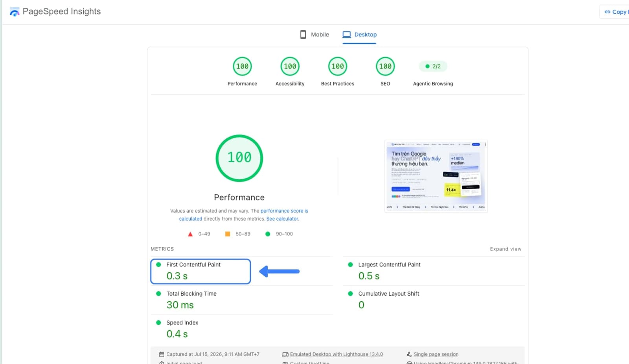
Task: Click the 0.4 s Speed Index value
Action: (x=177, y=334)
